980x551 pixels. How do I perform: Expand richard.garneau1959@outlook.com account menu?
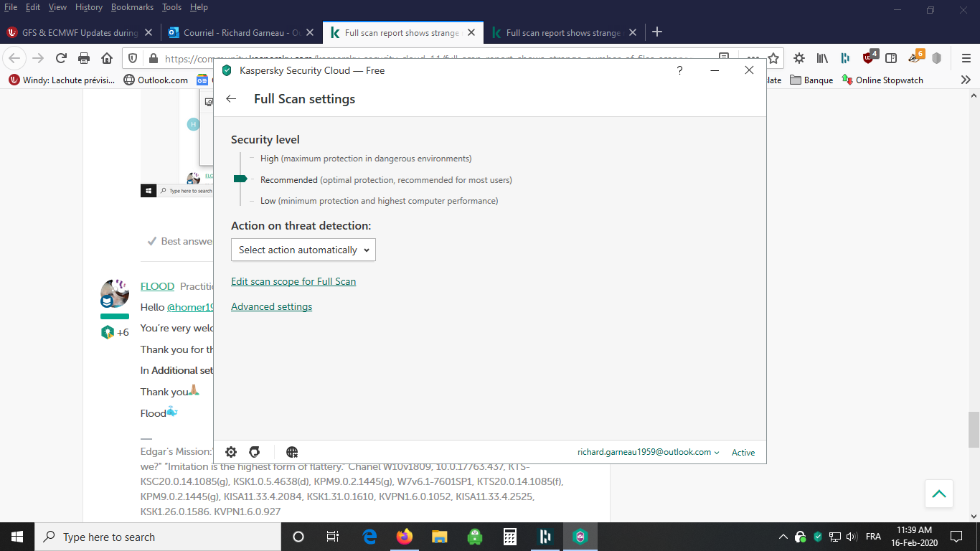649,452
